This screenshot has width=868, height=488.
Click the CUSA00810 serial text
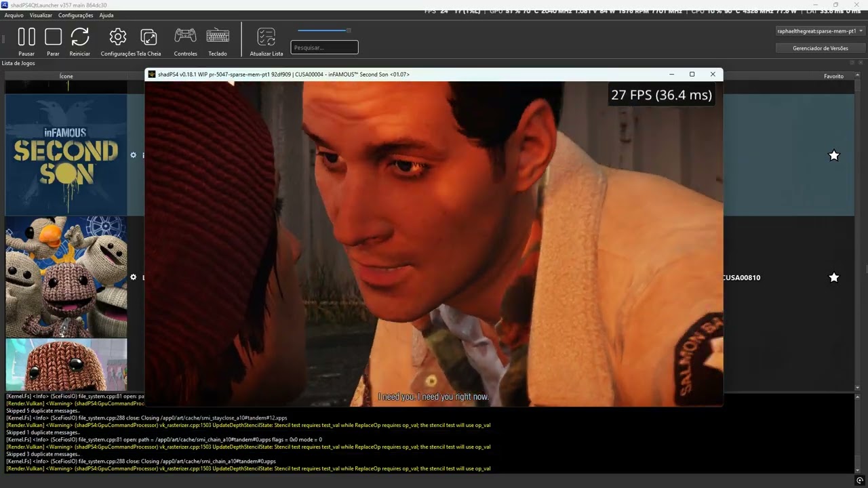pyautogui.click(x=741, y=277)
